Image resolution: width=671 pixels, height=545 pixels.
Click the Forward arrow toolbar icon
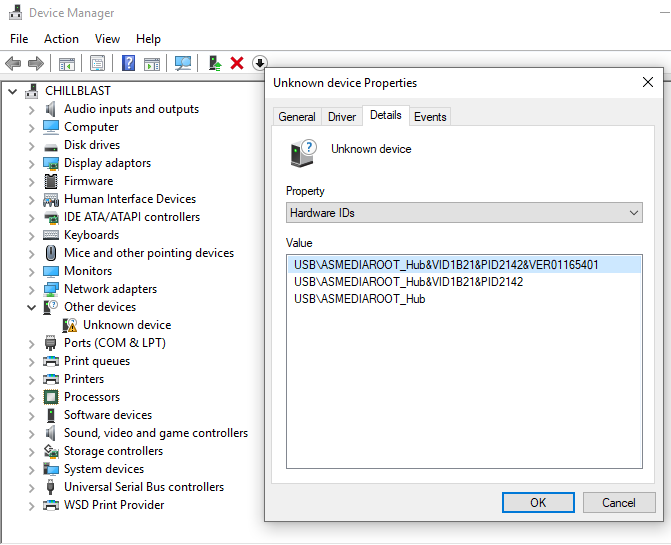pos(36,64)
